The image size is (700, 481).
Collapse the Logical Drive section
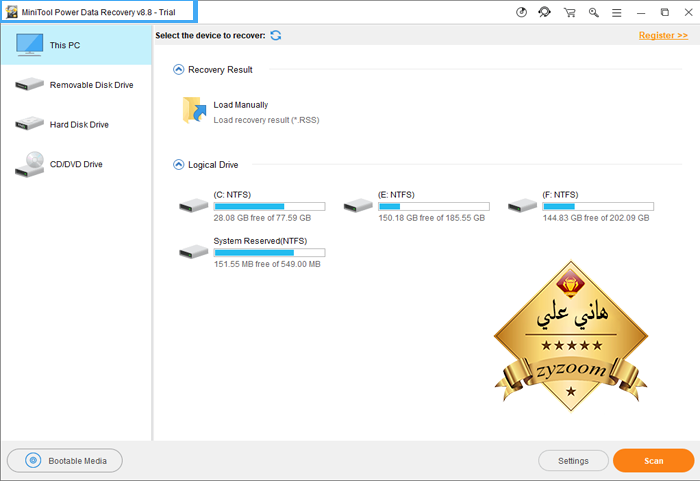pos(179,164)
